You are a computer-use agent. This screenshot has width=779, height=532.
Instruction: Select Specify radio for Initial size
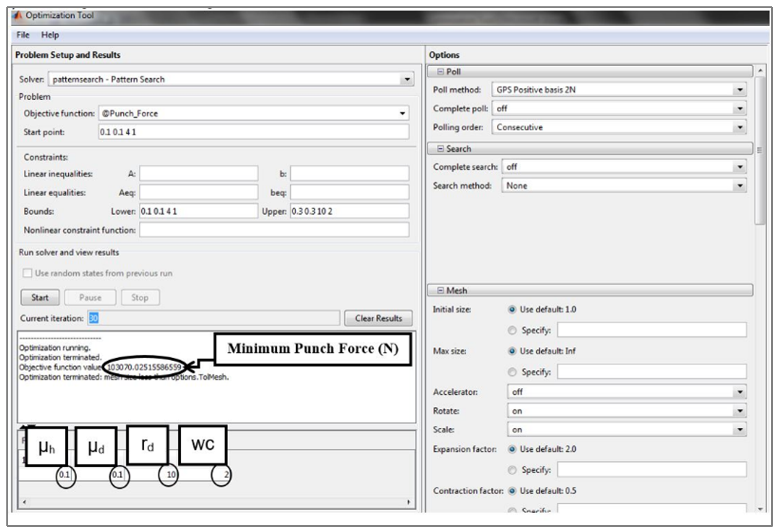pyautogui.click(x=512, y=330)
